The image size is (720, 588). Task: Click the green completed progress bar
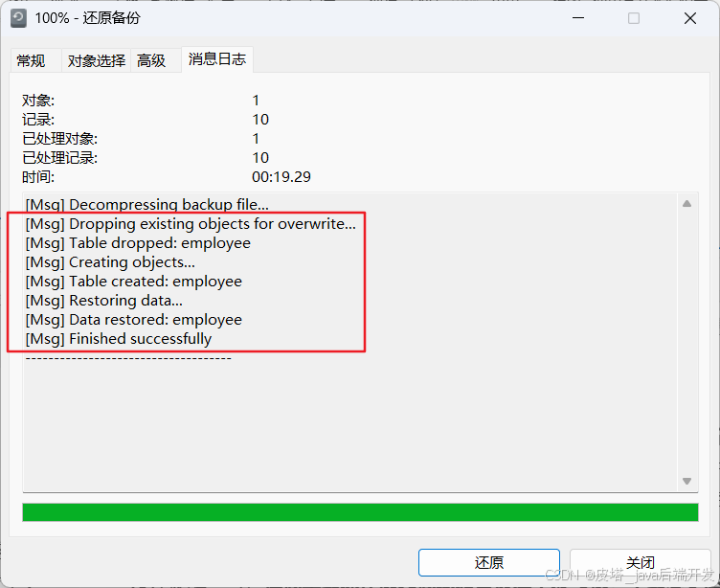click(x=360, y=512)
